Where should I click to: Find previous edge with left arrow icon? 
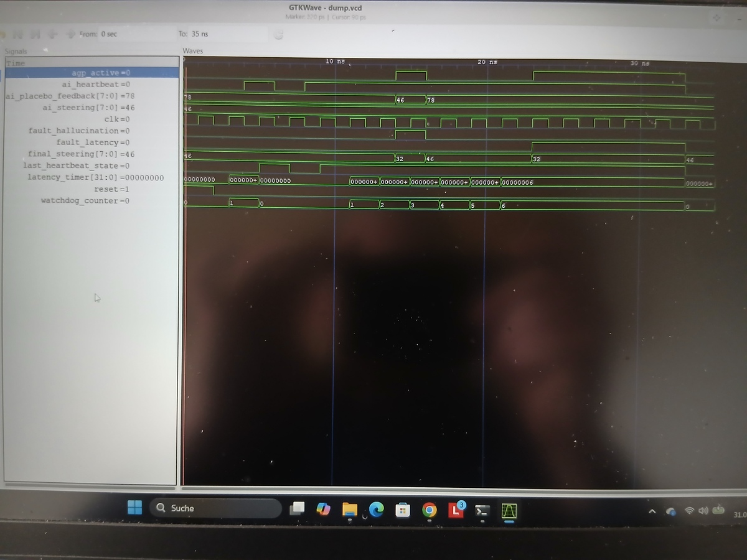pyautogui.click(x=53, y=34)
